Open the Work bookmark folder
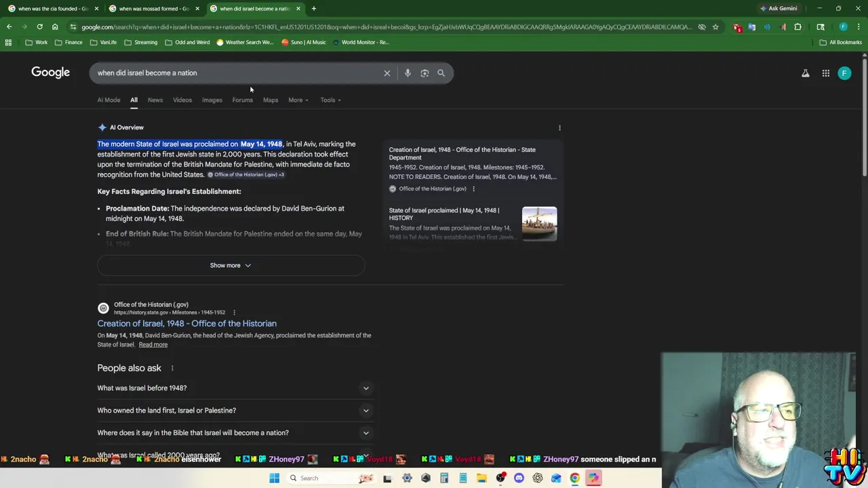The image size is (868, 488). [x=37, y=42]
